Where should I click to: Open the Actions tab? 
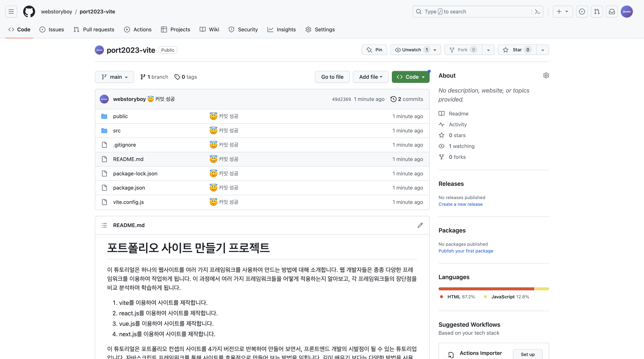[138, 29]
